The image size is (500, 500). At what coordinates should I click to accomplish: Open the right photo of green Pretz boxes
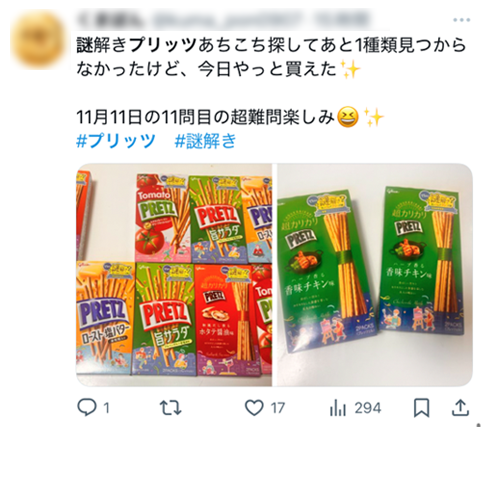click(375, 275)
